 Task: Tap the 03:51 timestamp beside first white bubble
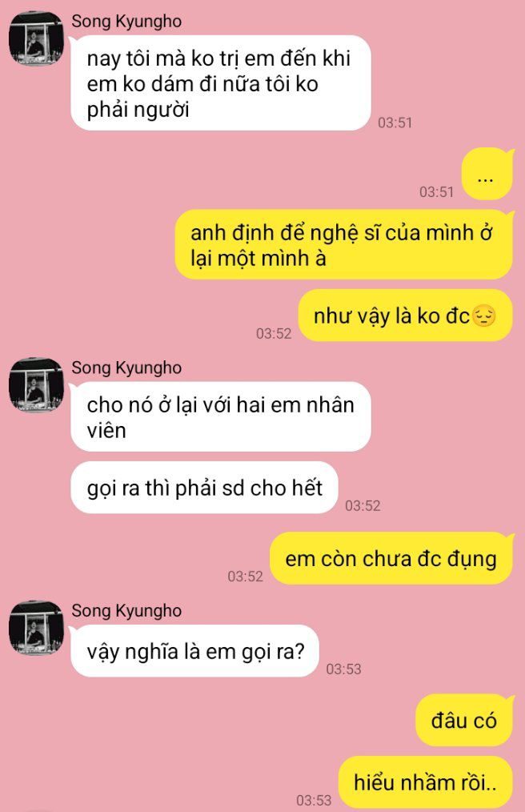click(x=395, y=123)
